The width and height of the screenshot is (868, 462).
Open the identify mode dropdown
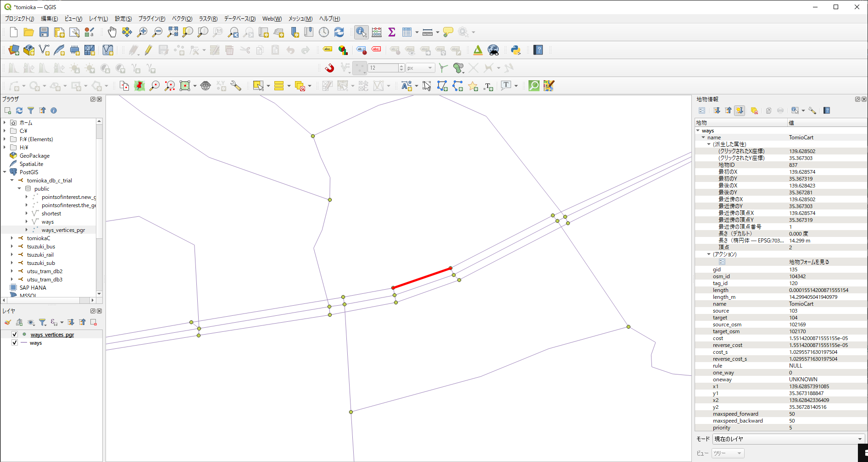pyautogui.click(x=788, y=439)
